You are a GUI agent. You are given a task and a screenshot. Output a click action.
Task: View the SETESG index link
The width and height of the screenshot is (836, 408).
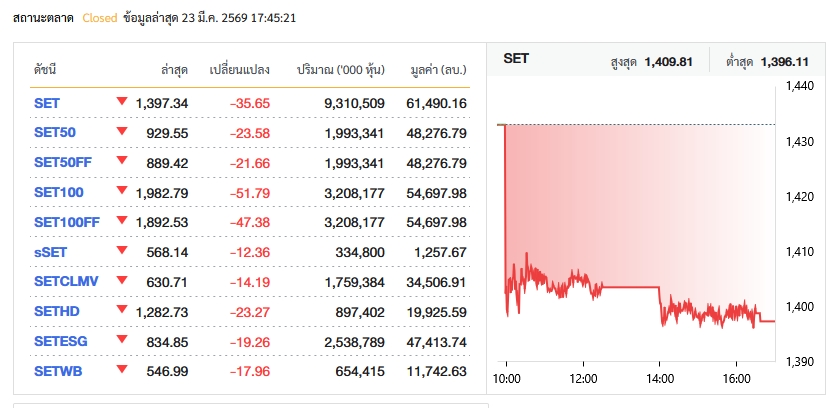(x=61, y=343)
